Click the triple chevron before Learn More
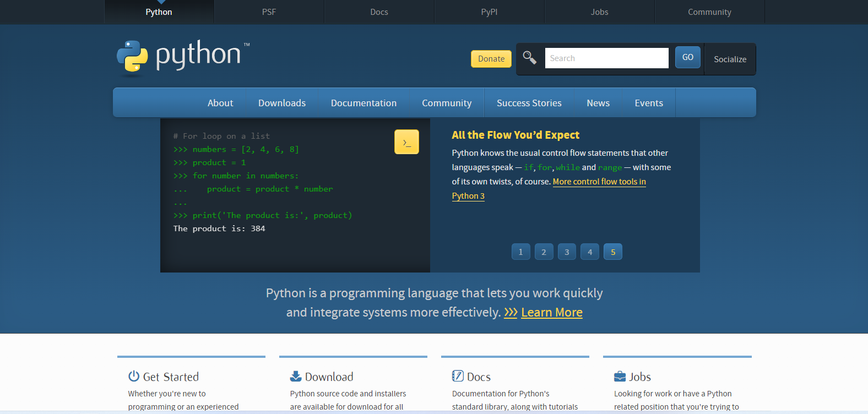Image resolution: width=868 pixels, height=414 pixels. (511, 313)
